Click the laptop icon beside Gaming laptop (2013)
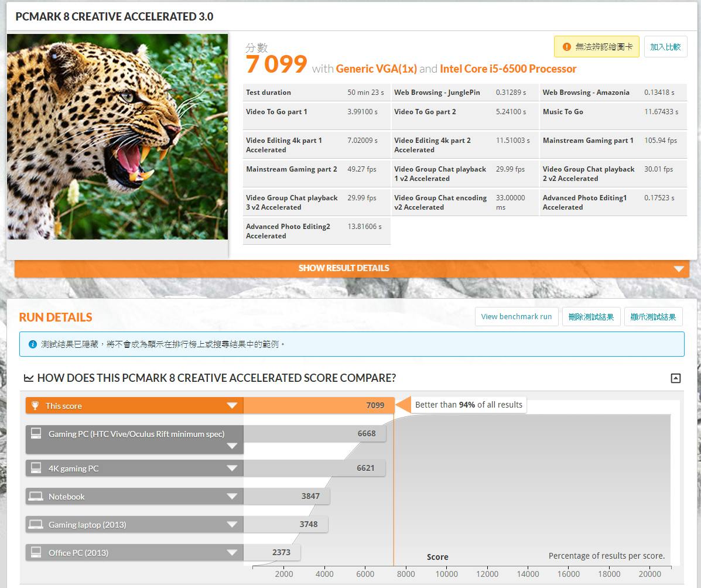Viewport: 701px width, 588px height. 36,524
